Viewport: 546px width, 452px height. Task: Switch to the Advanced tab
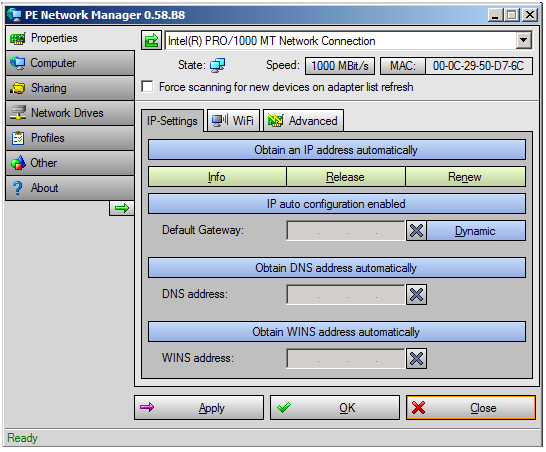coord(303,121)
